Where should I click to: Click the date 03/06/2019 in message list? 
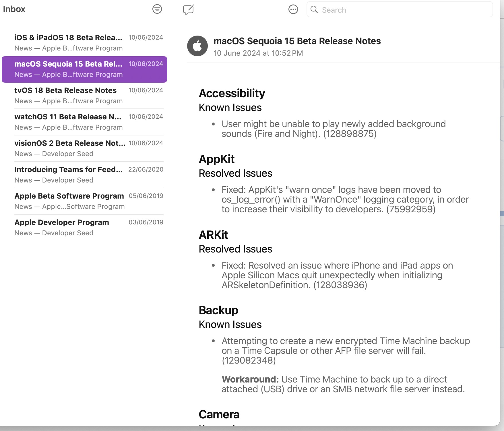click(146, 222)
